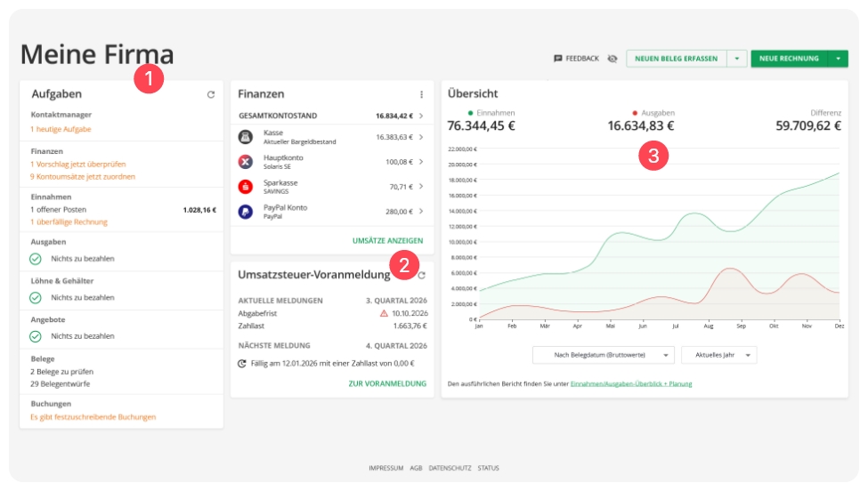Open Datenschutz in the footer
The image size is (868, 491).
coord(450,468)
